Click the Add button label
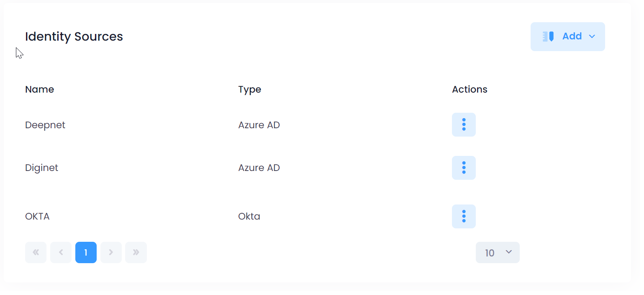 (572, 36)
